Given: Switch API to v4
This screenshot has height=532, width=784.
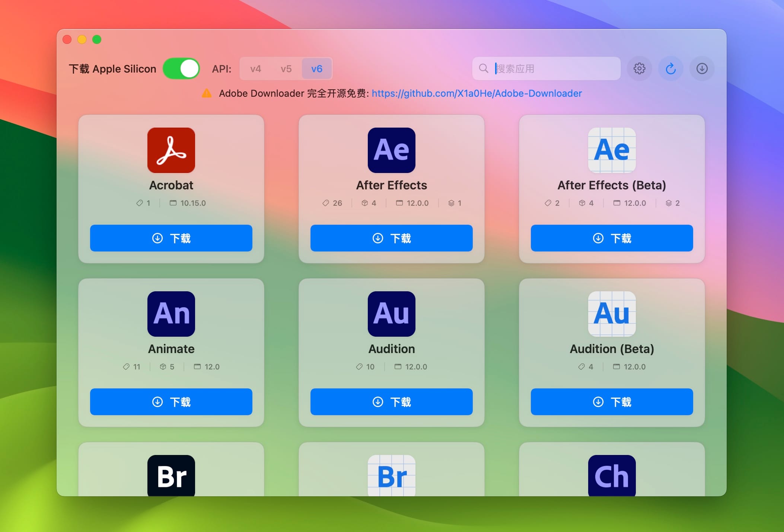Looking at the screenshot, I should (x=255, y=68).
